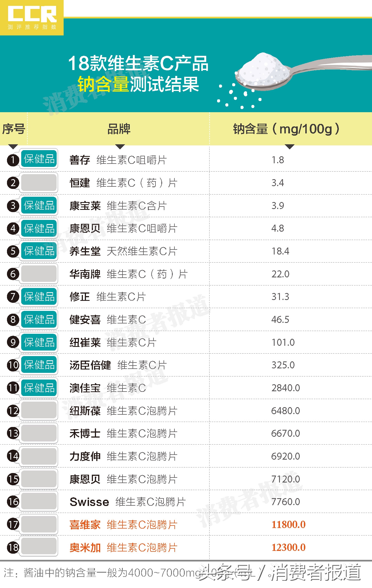Toggle the 保健品 tag on the 善存 row

pos(39,159)
